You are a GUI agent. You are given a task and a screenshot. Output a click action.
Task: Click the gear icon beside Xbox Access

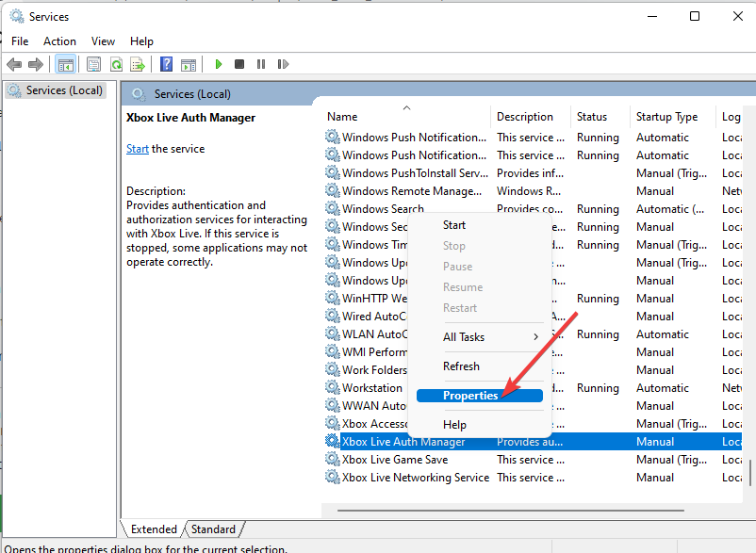coord(332,423)
